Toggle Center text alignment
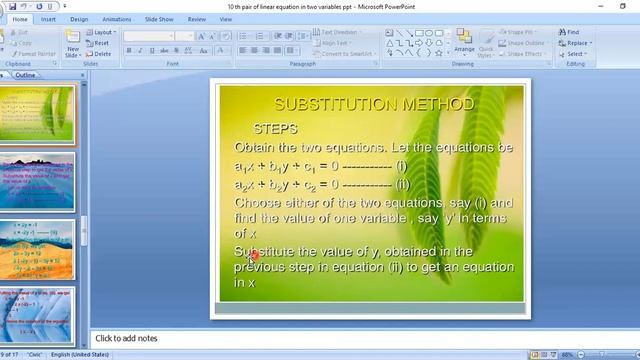This screenshot has width=640, height=360. 254,51
